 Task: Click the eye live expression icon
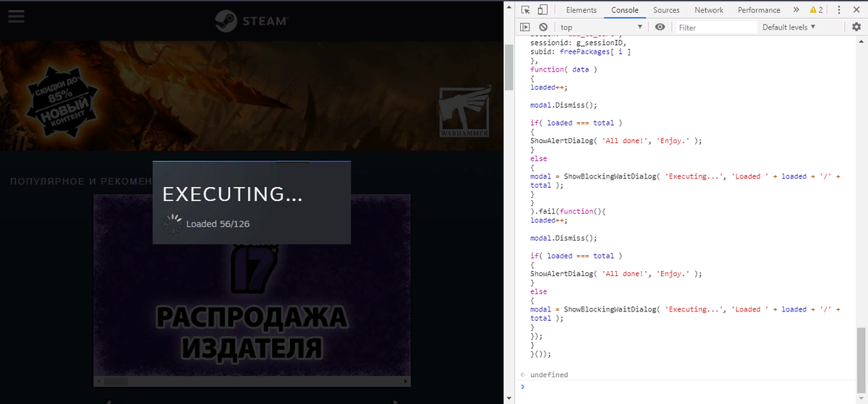(660, 27)
